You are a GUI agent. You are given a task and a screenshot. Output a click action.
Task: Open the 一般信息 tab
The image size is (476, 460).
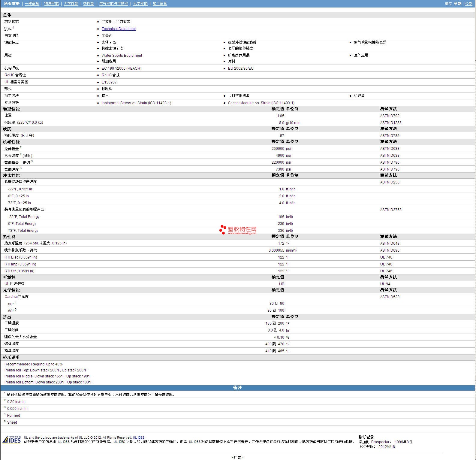point(32,4)
